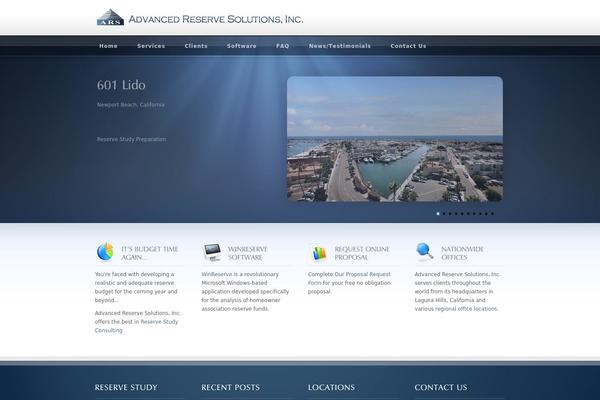Click the Newport Beach, California subtitle
Viewport: 600px width, 400px height.
pos(130,105)
